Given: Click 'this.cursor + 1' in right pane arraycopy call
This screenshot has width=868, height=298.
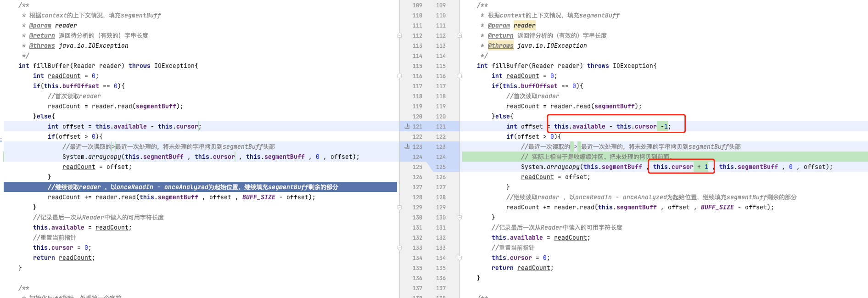Looking at the screenshot, I should (681, 167).
